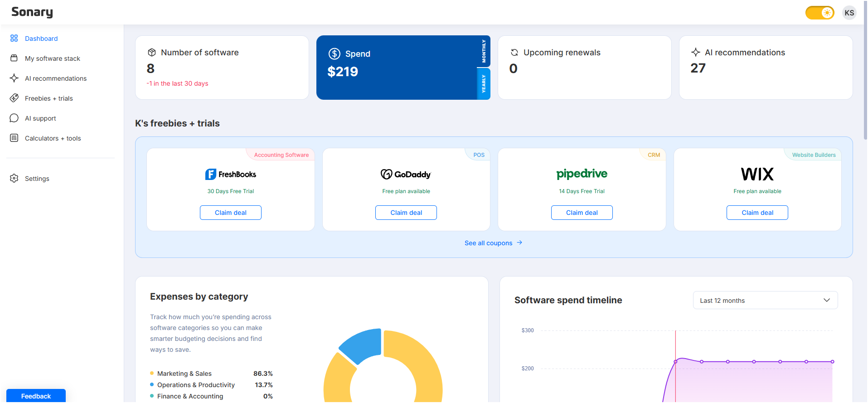Toggle the light/dark theme switch
This screenshot has height=403, width=868.
820,13
